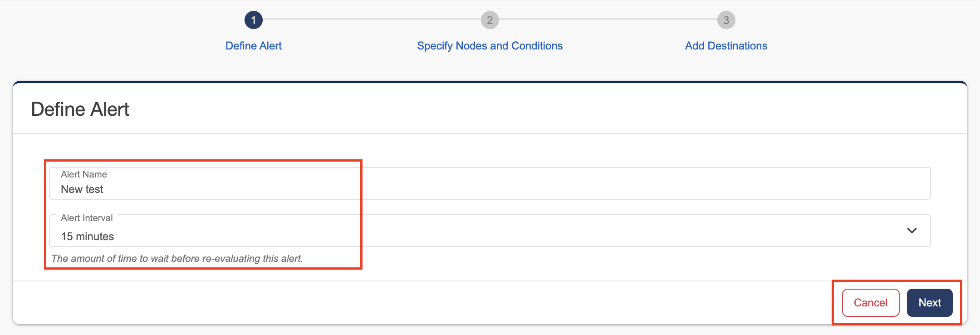Proceed with the Next button
The width and height of the screenshot is (980, 335).
coord(930,303)
